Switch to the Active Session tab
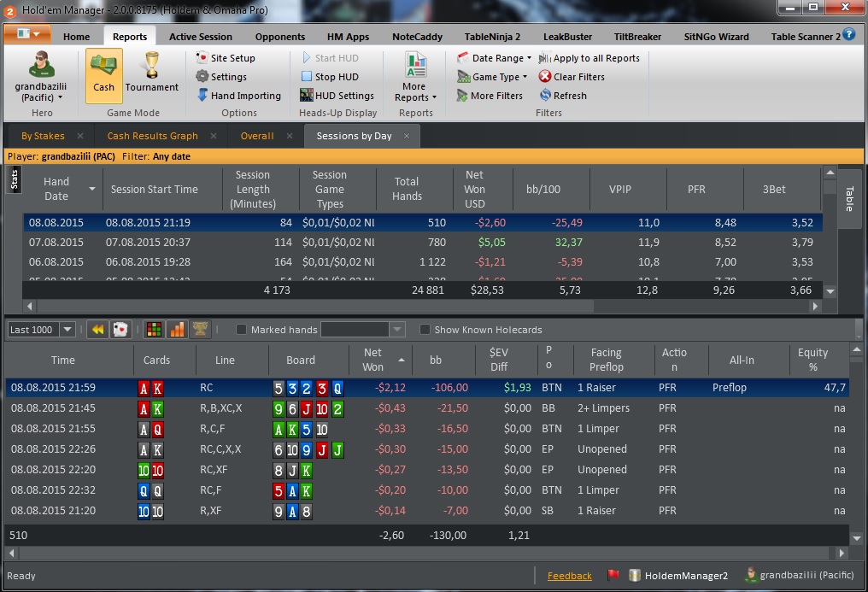This screenshot has width=868, height=592. pos(201,37)
